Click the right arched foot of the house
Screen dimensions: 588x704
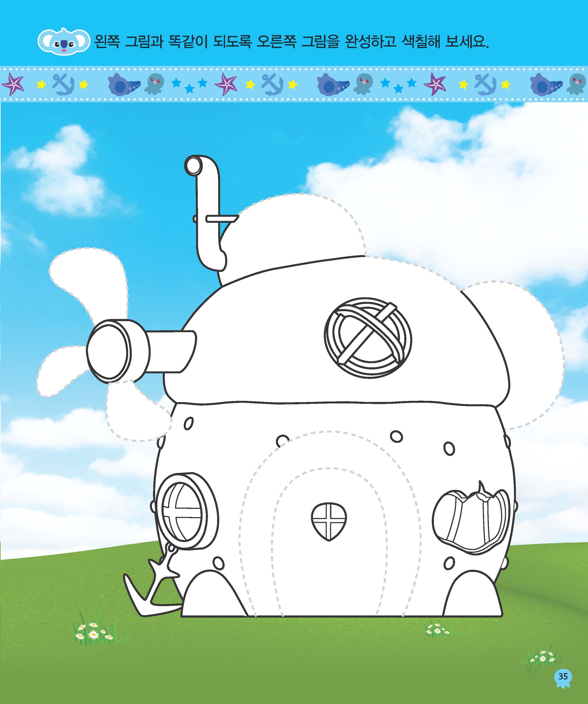click(472, 593)
